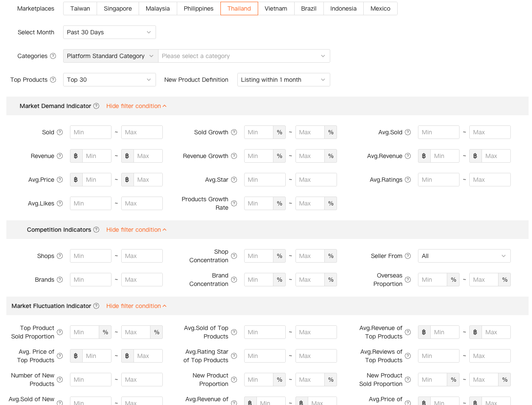532x405 pixels.
Task: Switch to the Vietnam marketplace tab
Action: [x=276, y=8]
